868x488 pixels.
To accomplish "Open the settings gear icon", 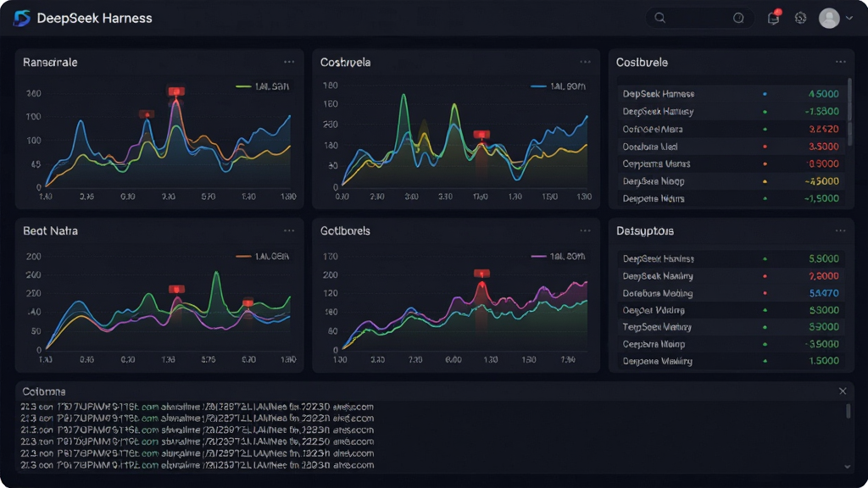I will 800,18.
